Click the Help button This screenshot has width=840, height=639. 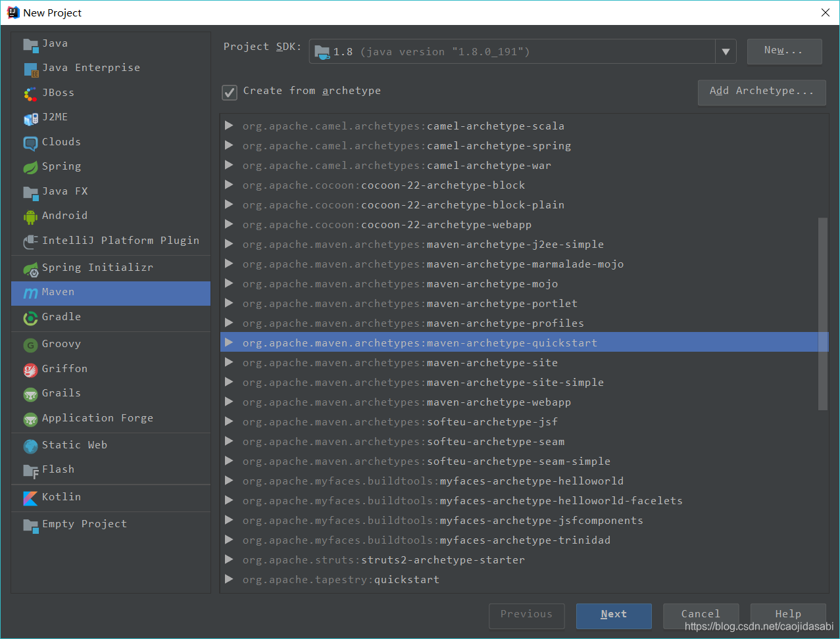pos(788,616)
